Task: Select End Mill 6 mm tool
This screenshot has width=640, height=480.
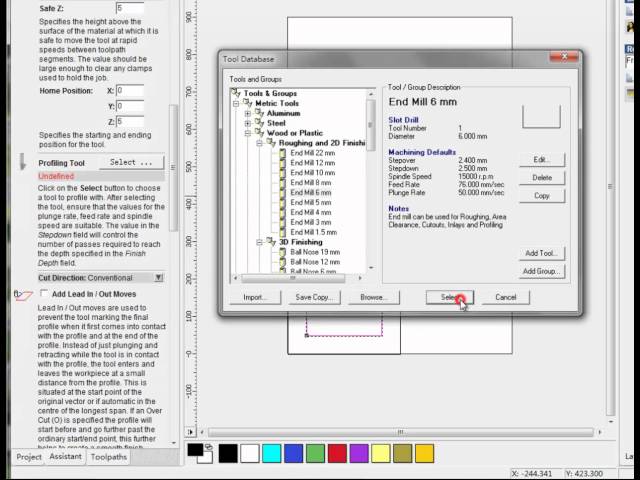Action: tap(311, 192)
